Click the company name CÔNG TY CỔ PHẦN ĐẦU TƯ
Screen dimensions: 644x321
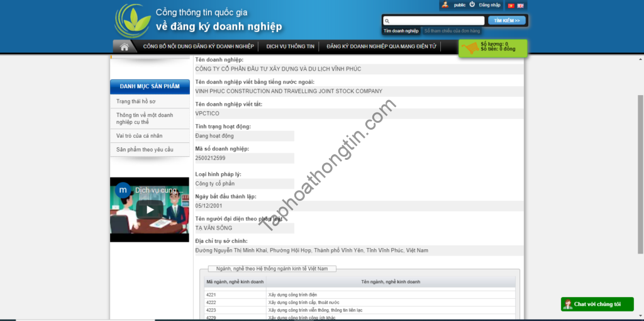(278, 69)
